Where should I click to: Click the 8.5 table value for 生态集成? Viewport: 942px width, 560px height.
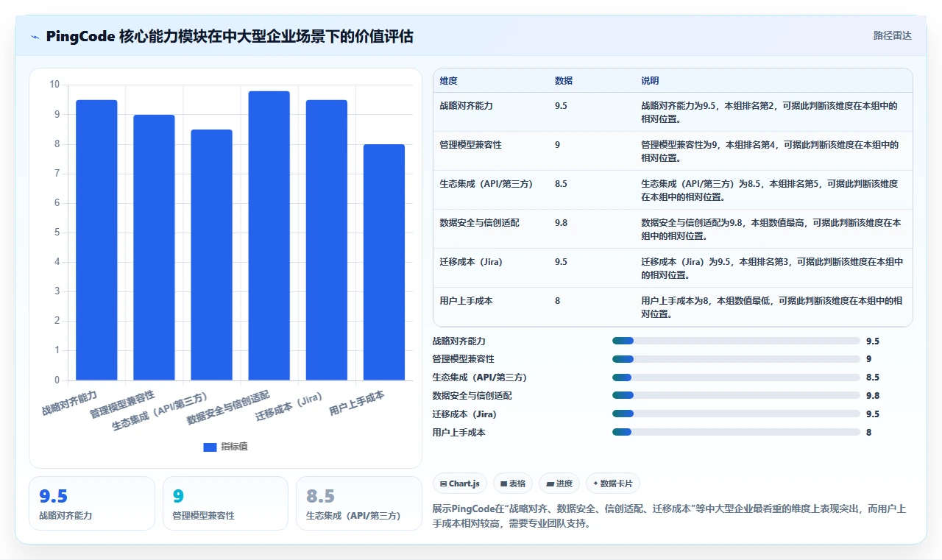point(561,184)
